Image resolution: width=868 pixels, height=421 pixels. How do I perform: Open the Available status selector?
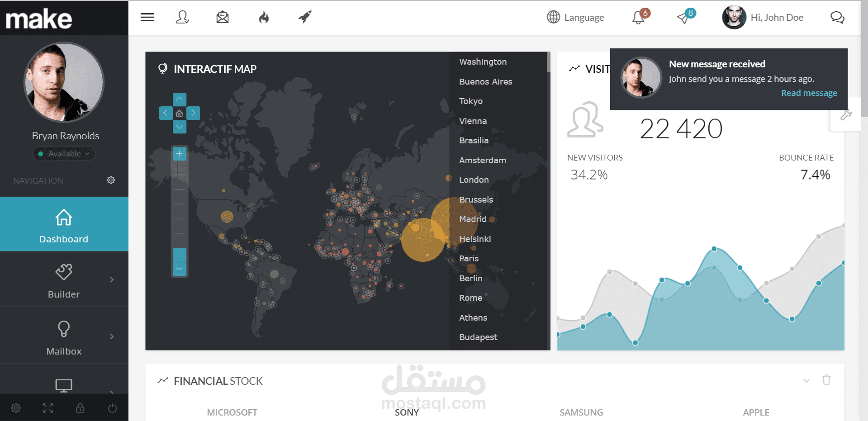point(64,153)
